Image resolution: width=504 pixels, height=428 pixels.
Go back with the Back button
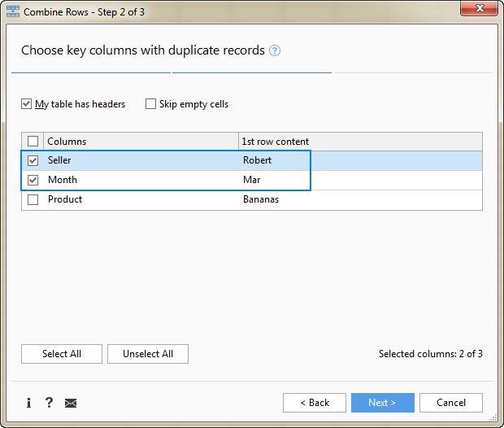[x=315, y=403]
